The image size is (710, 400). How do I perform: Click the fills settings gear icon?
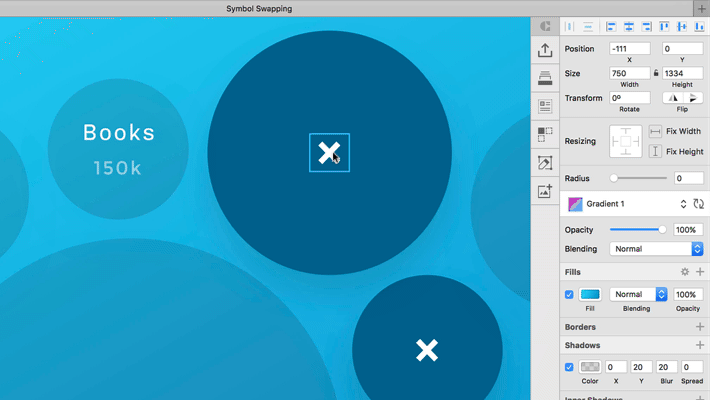(685, 272)
